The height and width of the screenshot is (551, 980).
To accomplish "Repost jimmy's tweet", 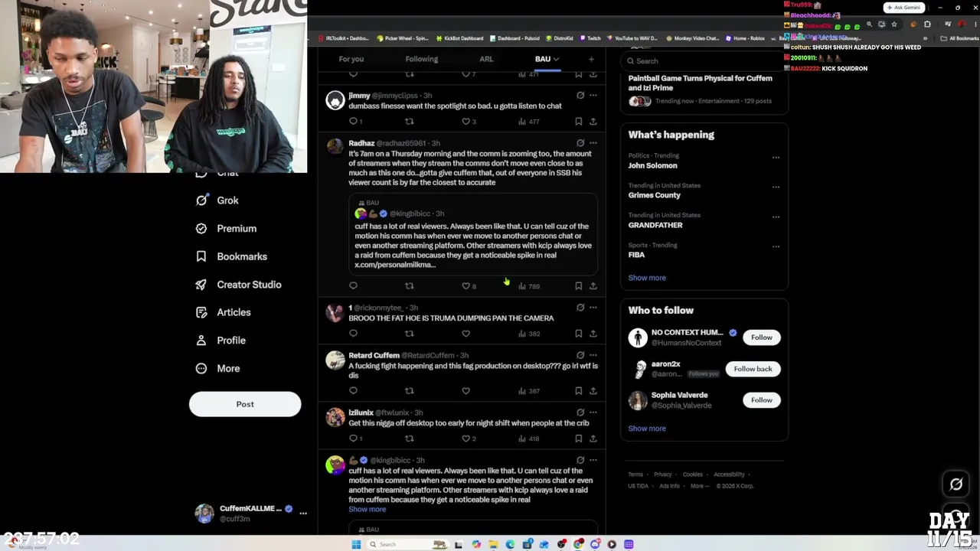I will tap(410, 121).
